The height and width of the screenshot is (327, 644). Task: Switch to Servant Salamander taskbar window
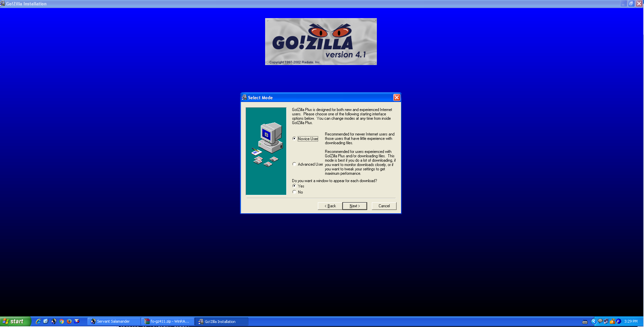point(114,321)
